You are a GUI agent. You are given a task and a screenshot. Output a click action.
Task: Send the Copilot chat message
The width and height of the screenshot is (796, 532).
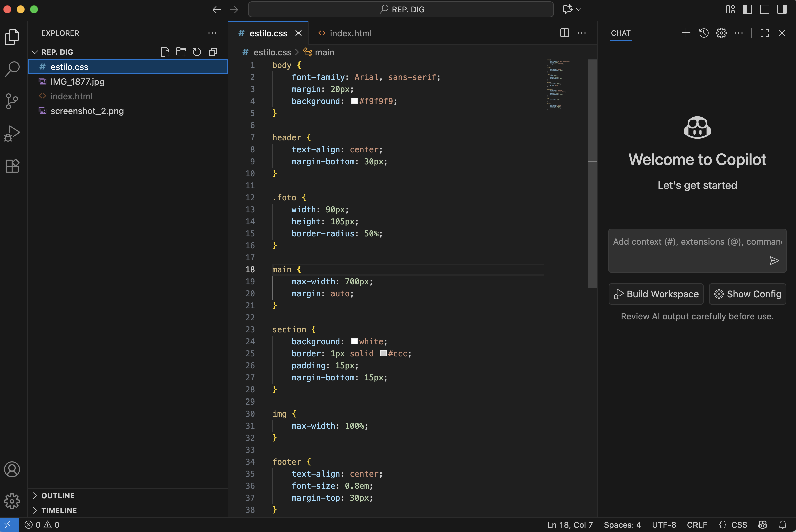pos(774,261)
